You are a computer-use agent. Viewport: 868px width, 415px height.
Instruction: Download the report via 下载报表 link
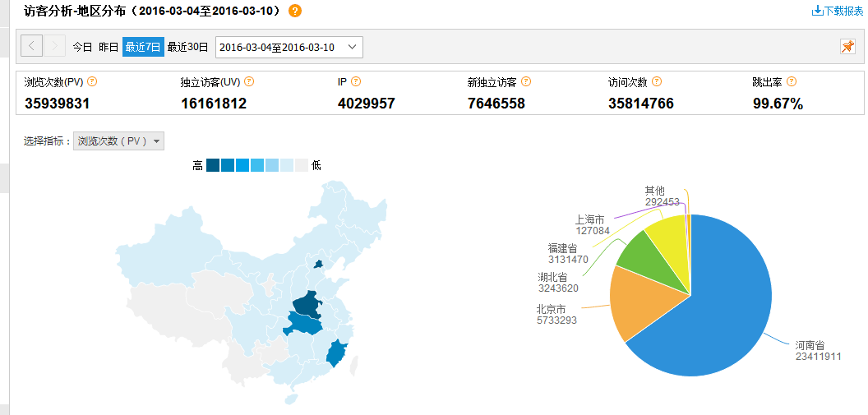coord(837,11)
